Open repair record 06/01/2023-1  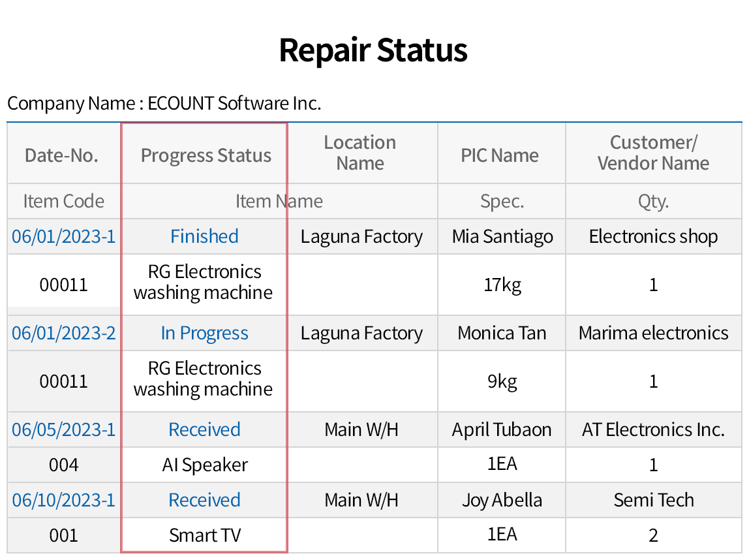click(x=63, y=236)
